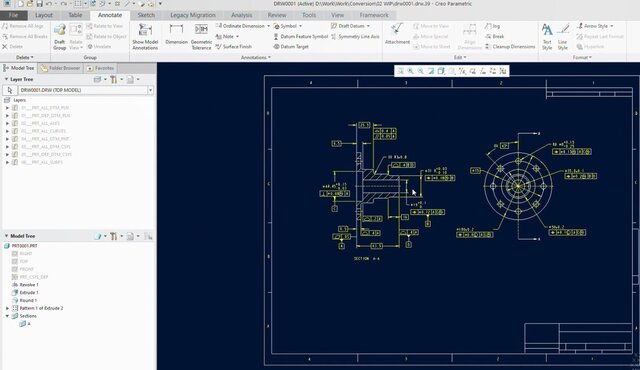The height and width of the screenshot is (370, 640).
Task: Collapse the Layer Tree section
Action: pos(6,79)
